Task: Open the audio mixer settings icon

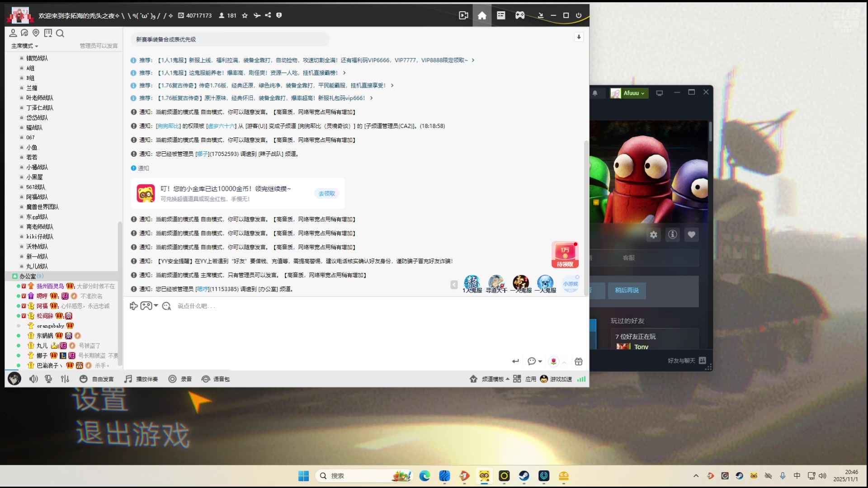Action: coord(65,379)
